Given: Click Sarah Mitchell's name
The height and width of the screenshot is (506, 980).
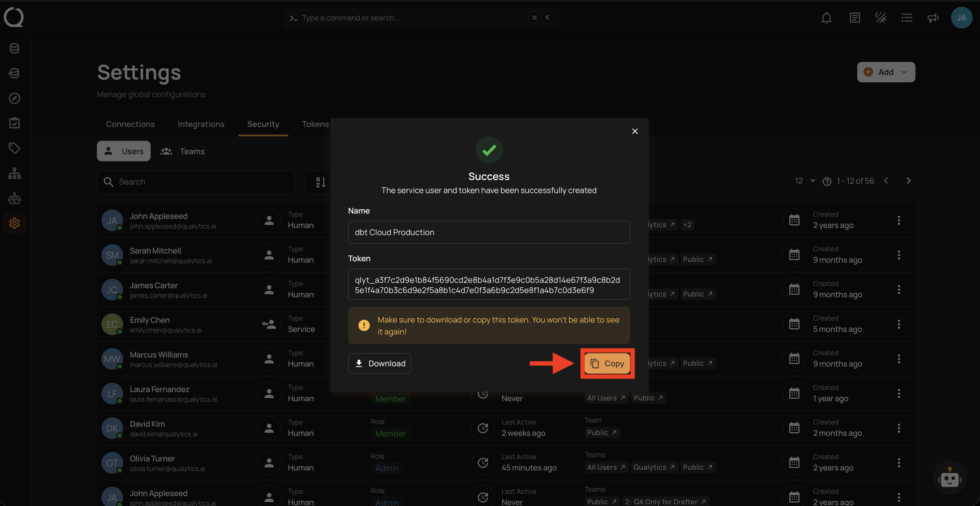Looking at the screenshot, I should point(155,251).
